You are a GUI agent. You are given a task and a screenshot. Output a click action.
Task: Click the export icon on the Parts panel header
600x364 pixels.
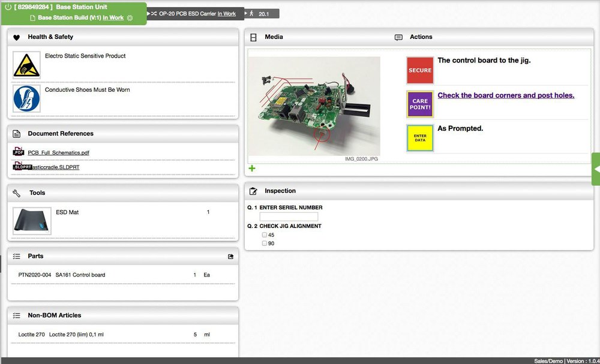point(230,256)
